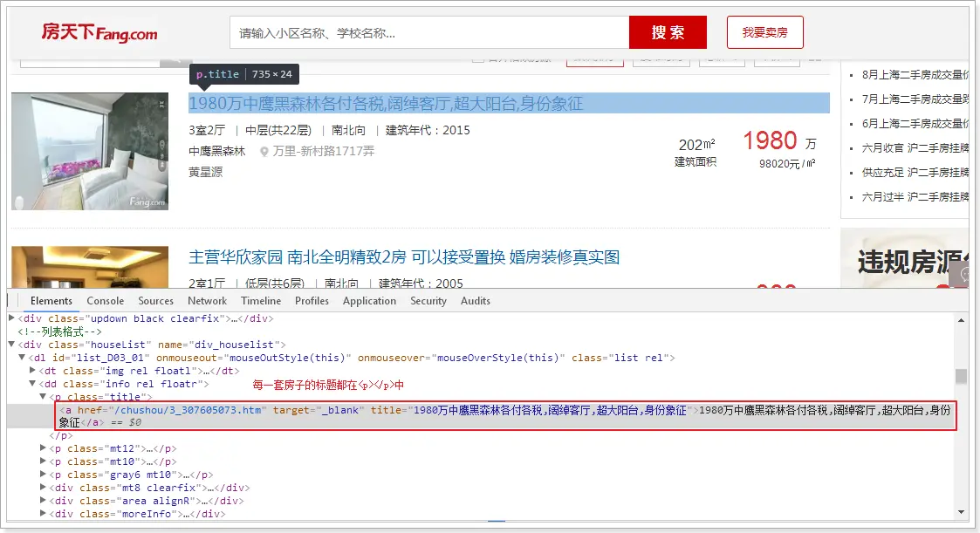Click the 6月上海二手房成交量 sidebar link

[916, 123]
